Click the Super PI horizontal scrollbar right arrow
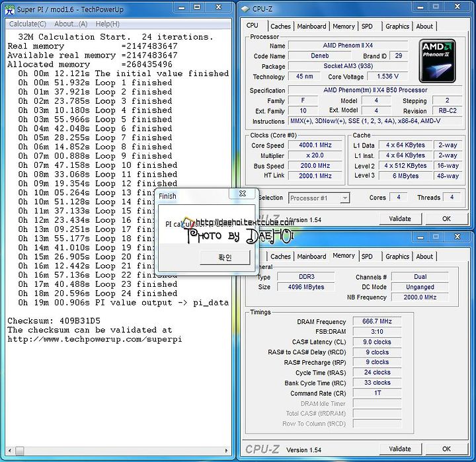 226,451
